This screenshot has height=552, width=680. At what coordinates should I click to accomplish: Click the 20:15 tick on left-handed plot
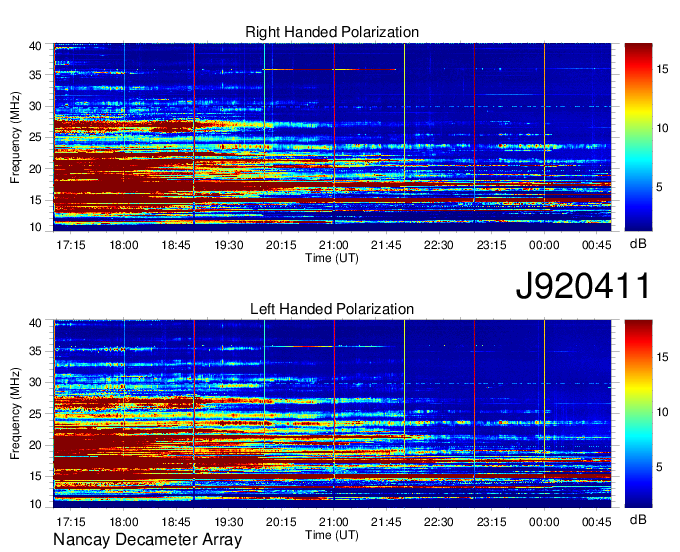[x=281, y=522]
